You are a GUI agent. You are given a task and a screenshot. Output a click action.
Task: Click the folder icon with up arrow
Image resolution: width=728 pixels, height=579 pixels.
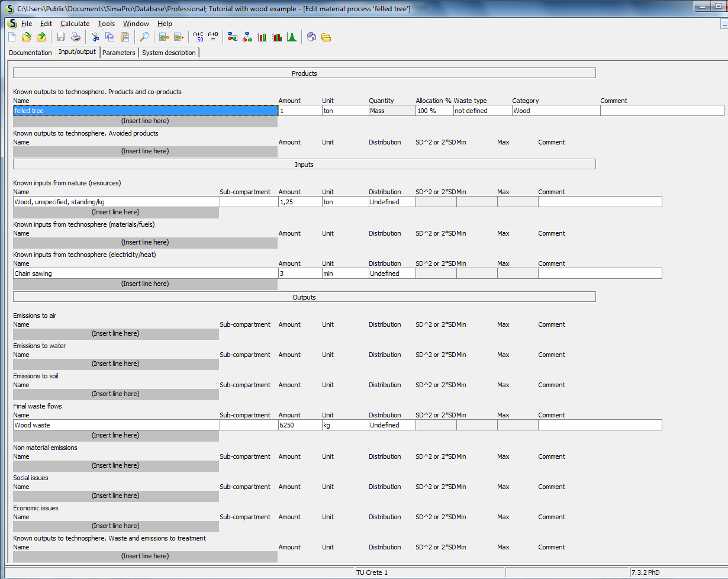[41, 37]
